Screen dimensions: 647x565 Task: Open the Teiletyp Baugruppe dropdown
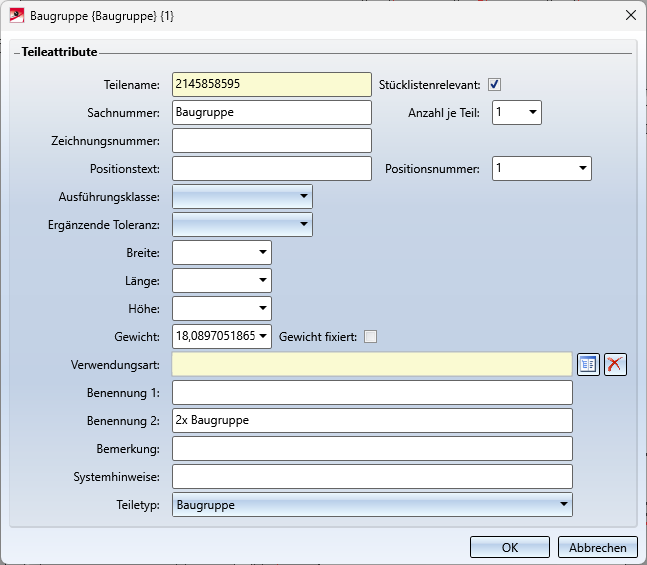click(x=372, y=504)
